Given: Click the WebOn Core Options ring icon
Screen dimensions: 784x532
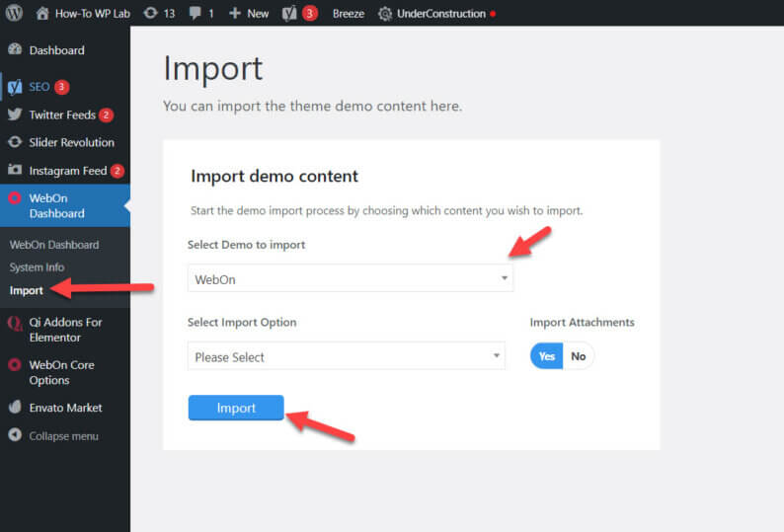Looking at the screenshot, I should [15, 364].
